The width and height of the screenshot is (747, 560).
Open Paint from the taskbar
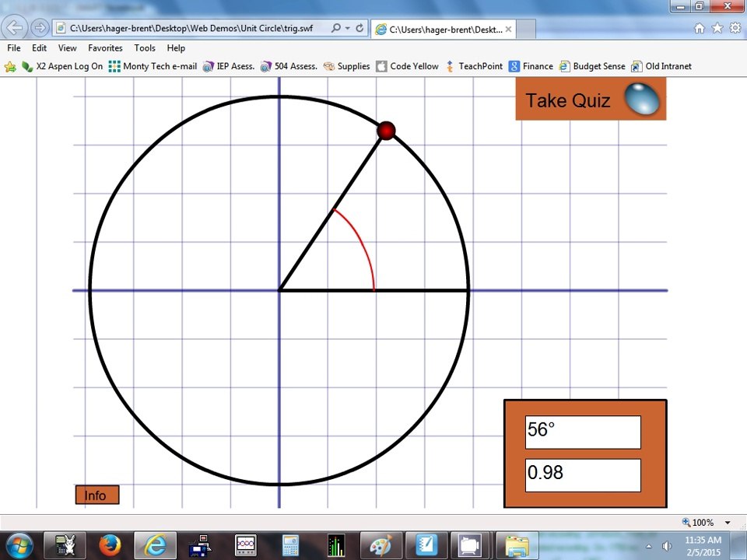click(x=381, y=545)
